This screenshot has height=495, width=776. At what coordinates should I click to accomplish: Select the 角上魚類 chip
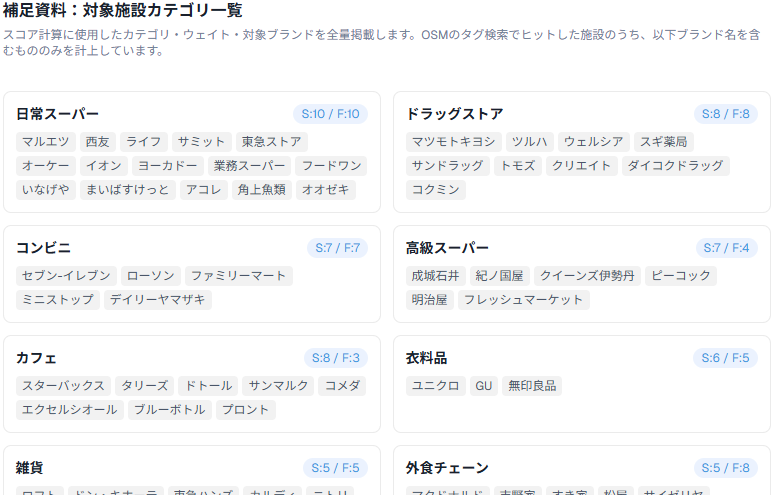(262, 190)
